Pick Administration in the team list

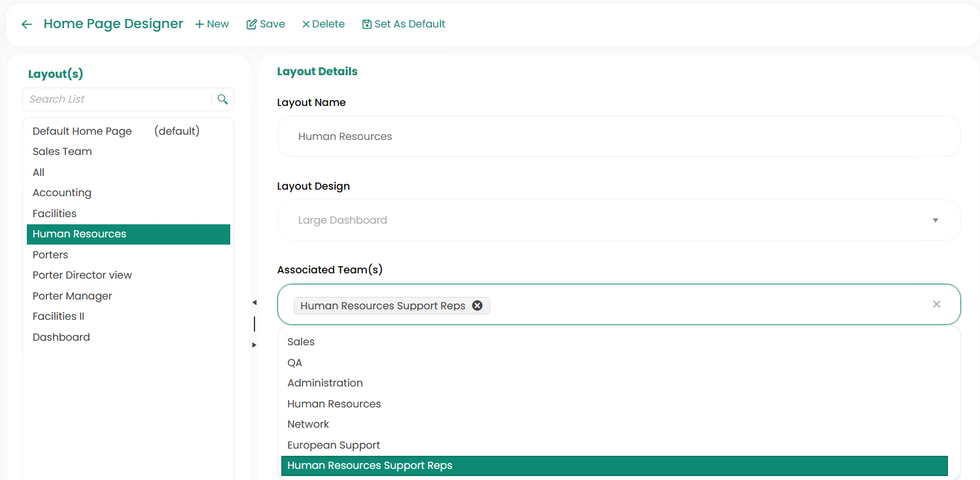tap(325, 383)
